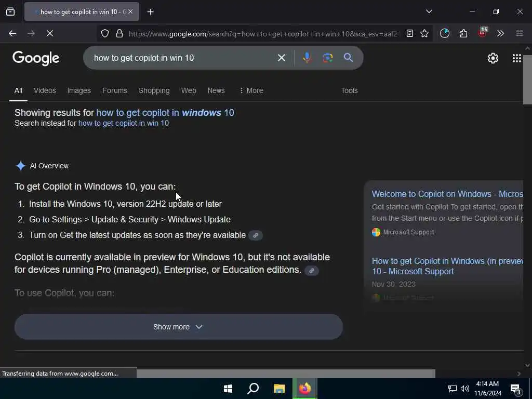Open tracking protection shield icon
The height and width of the screenshot is (399, 532).
click(x=105, y=33)
